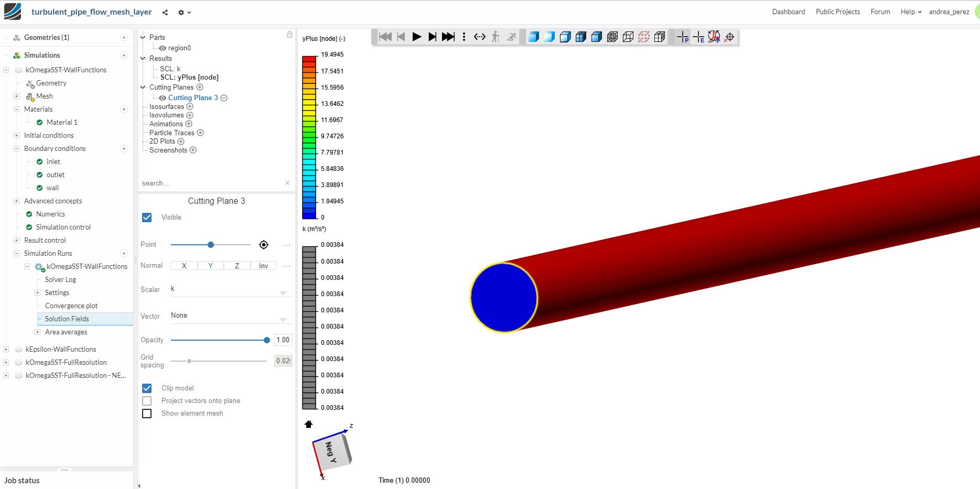
Task: Collapse the Parts tree node
Action: [143, 37]
